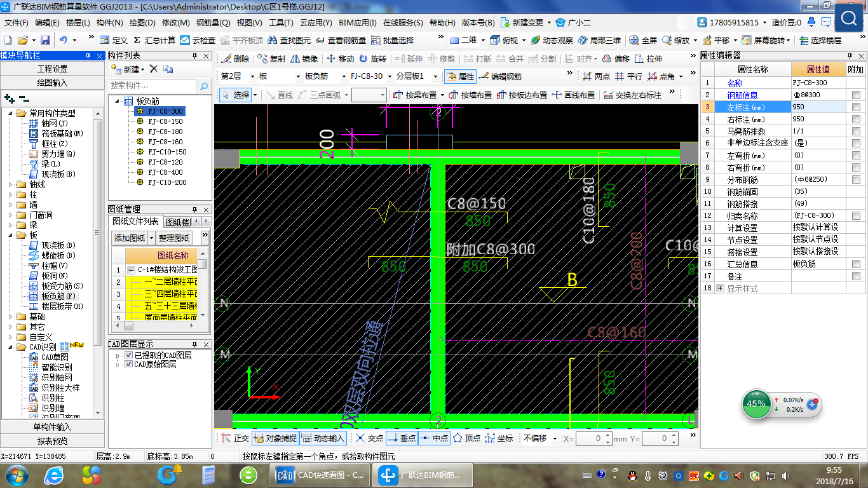
Task: Switch to 图纸楼 drawing floor tab
Action: (178, 222)
